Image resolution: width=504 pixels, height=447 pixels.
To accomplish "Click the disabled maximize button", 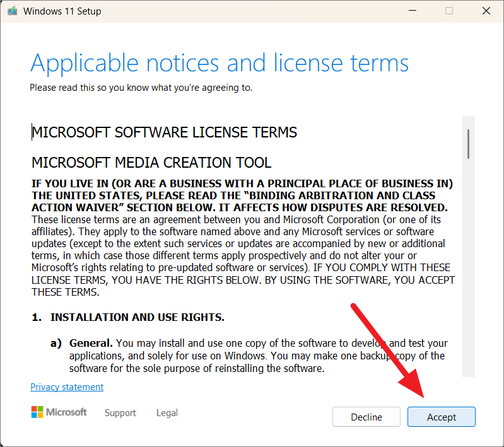I will [449, 11].
